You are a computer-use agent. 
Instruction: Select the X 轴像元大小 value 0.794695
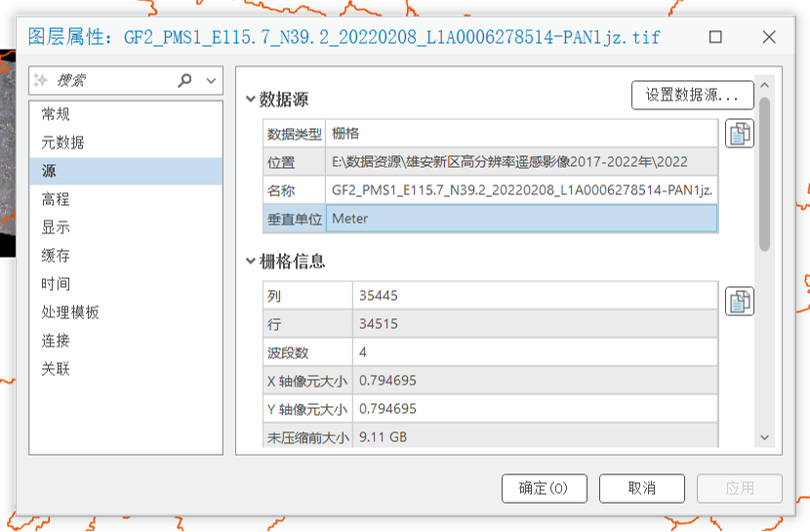(x=535, y=381)
